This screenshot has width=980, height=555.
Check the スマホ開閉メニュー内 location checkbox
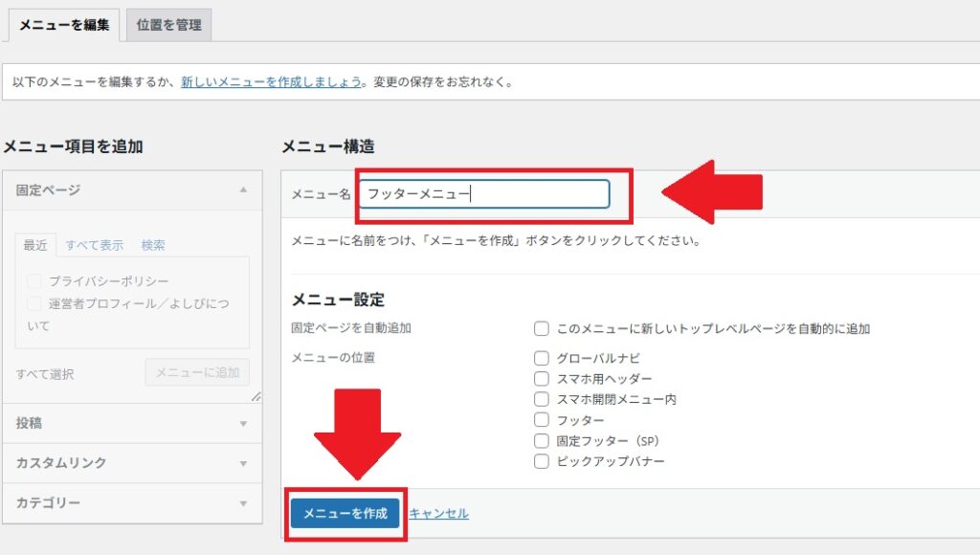542,399
